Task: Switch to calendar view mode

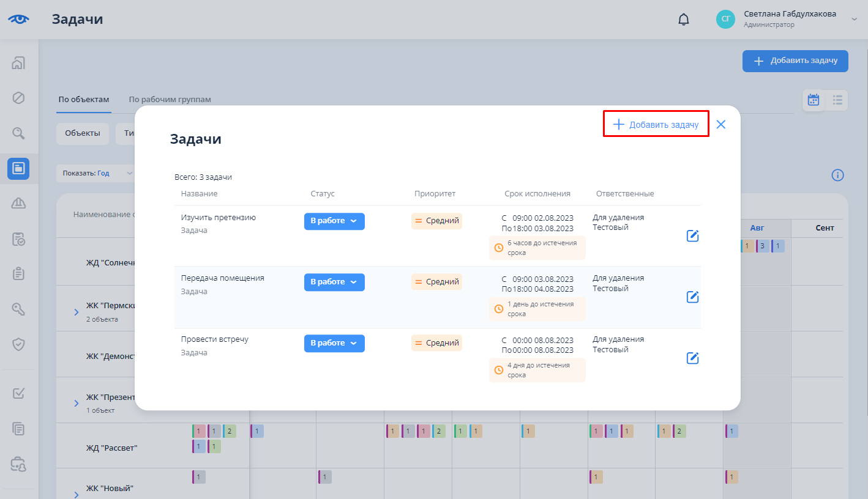Action: (x=814, y=100)
